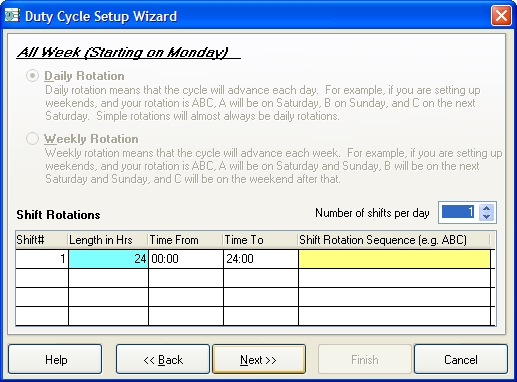517x382 pixels.
Task: Select the Weekly Rotation radio button
Action: [x=32, y=139]
